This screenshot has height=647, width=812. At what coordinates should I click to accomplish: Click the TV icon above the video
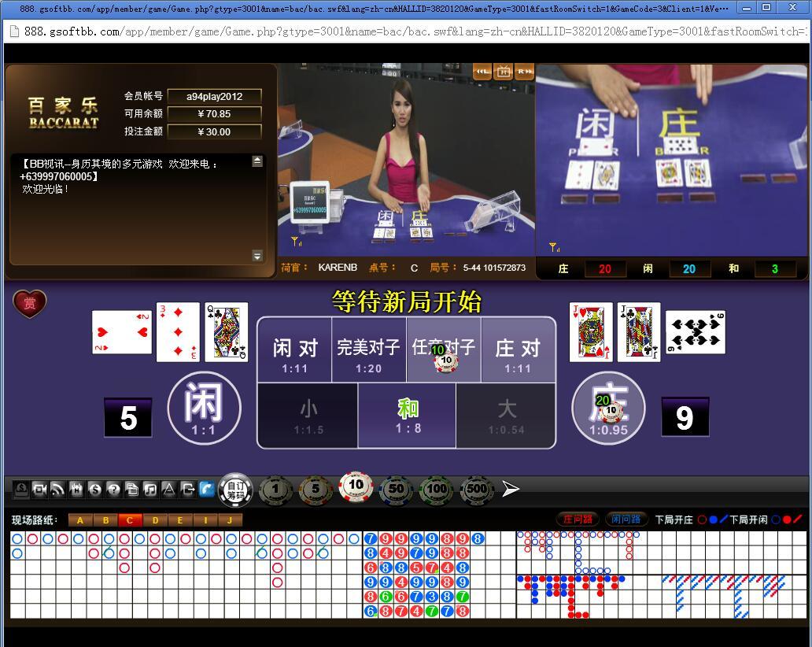tap(503, 72)
